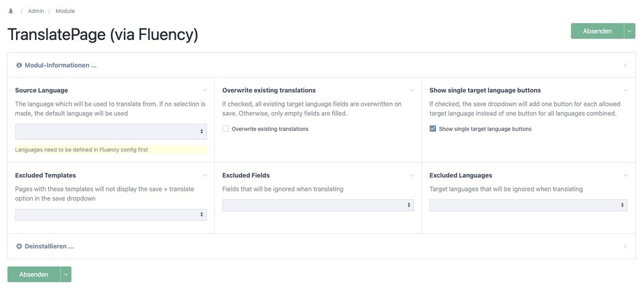Open the Excluded Templates select dropdown
Screen dimensions: 644x290
click(111, 215)
